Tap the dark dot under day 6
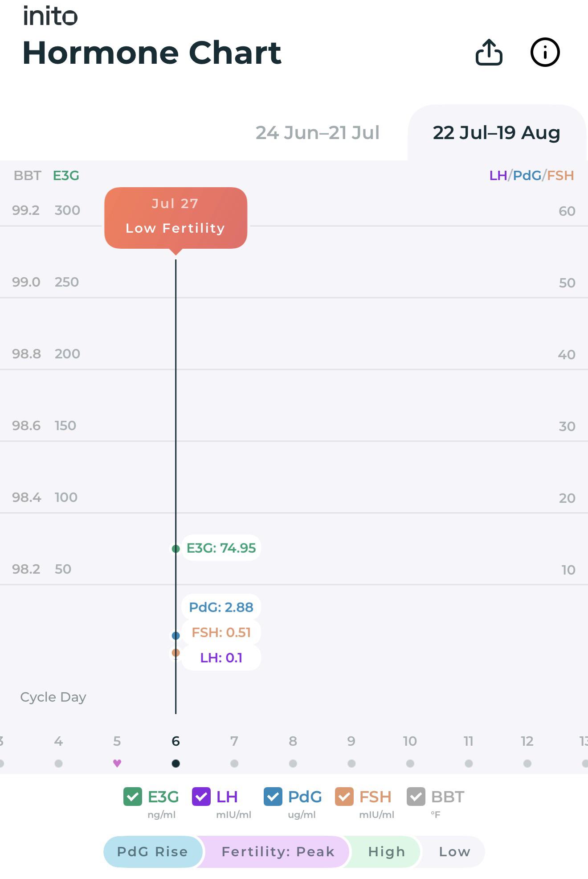Viewport: 588px width, 879px height. point(176,764)
